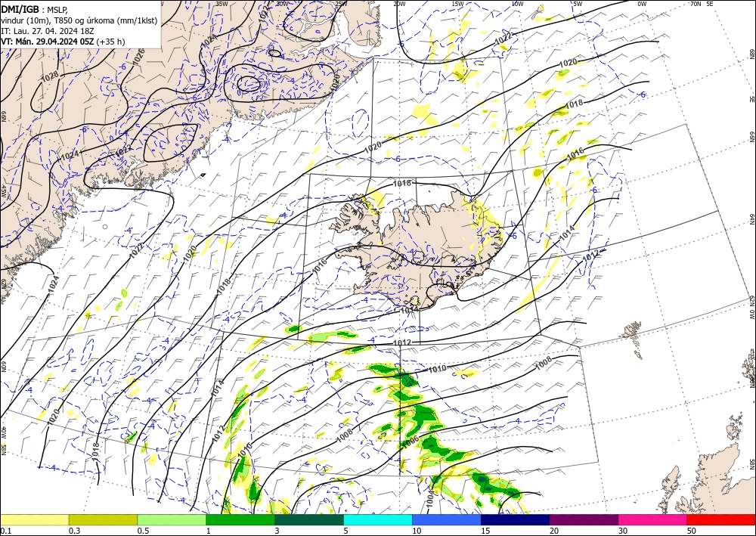
Task: Click the '0W' longitude label at top
Action: (642, 4)
